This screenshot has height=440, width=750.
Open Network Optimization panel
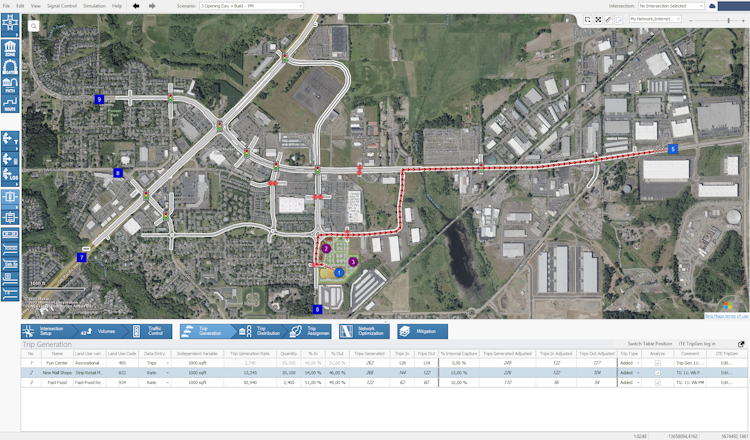(364, 331)
